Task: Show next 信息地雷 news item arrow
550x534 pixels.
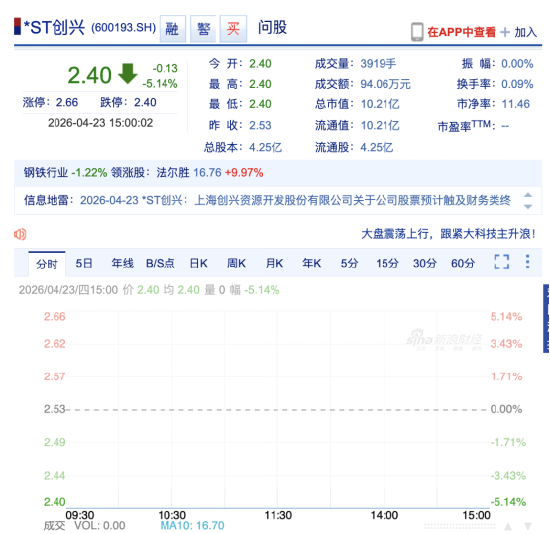Action: pyautogui.click(x=528, y=207)
